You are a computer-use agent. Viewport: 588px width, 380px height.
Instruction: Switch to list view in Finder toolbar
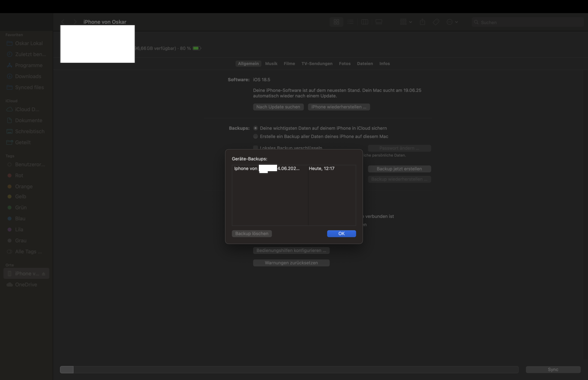350,22
